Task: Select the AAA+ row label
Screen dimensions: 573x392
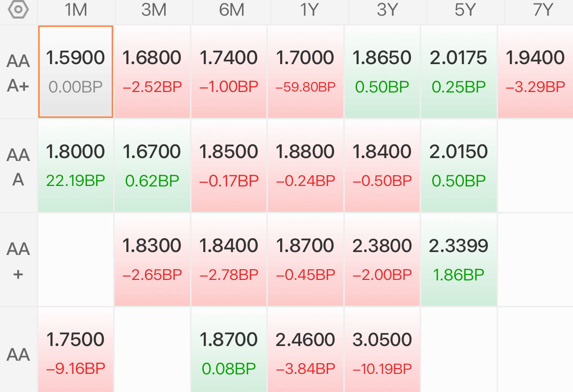Action: pyautogui.click(x=18, y=72)
